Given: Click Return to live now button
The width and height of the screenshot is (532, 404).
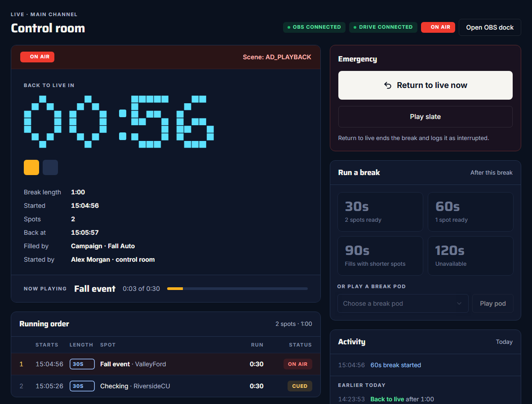Looking at the screenshot, I should [x=425, y=85].
